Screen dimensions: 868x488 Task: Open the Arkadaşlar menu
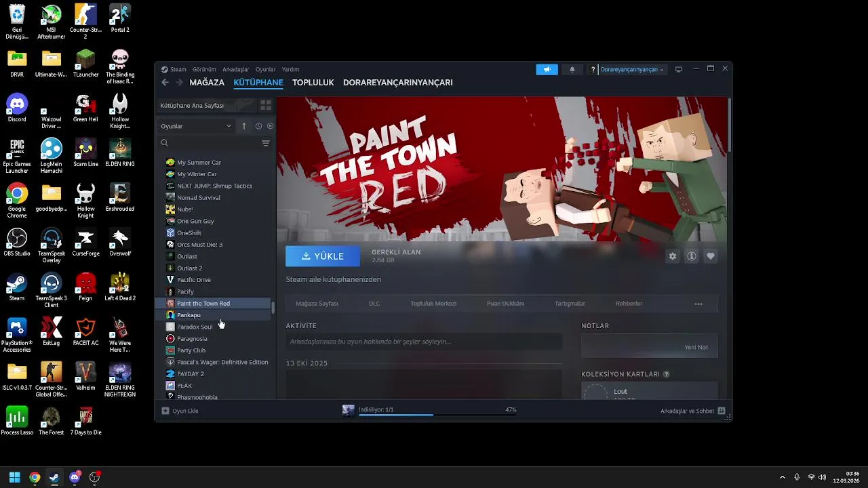pos(236,69)
